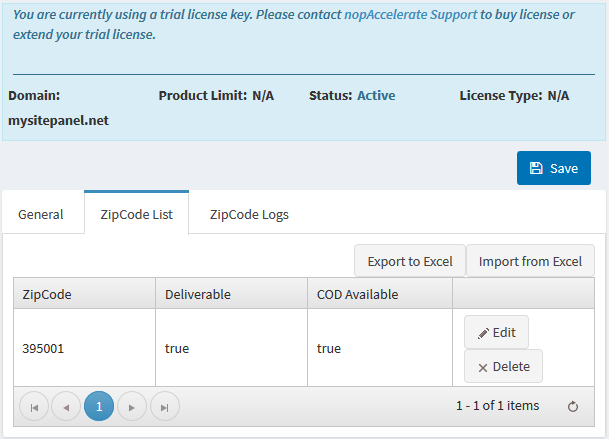Go to the first page of results
This screenshot has height=439, width=609.
pos(34,406)
